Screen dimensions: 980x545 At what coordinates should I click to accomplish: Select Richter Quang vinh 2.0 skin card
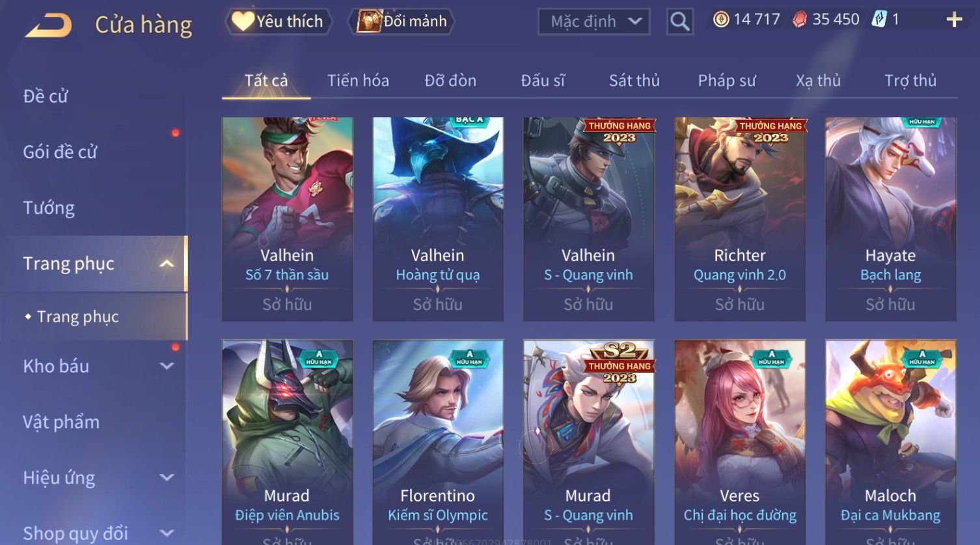click(x=740, y=219)
